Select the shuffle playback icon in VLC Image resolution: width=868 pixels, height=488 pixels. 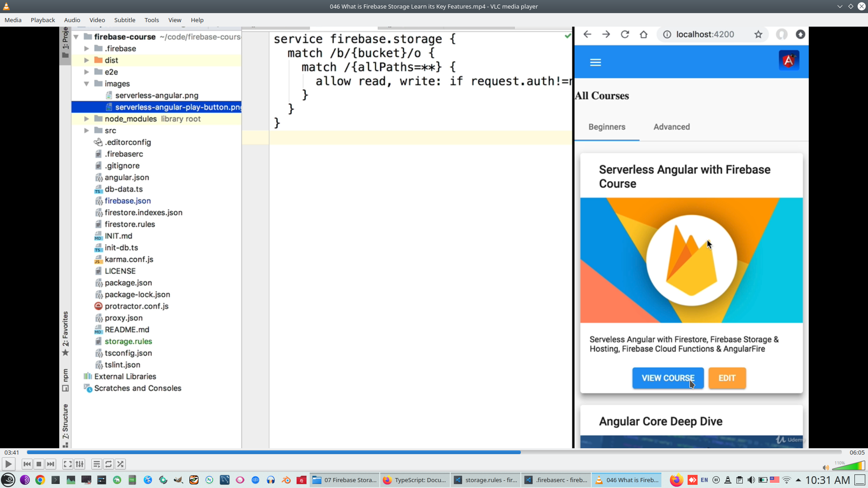(120, 464)
